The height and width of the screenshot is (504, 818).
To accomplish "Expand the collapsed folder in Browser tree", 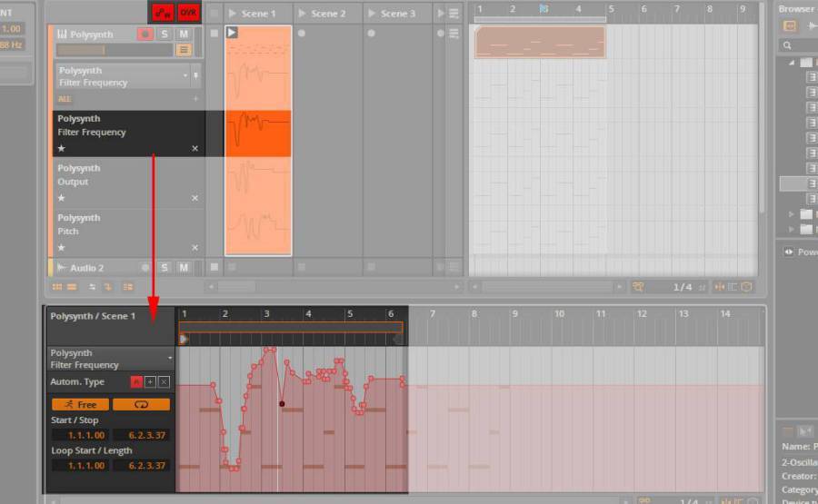I will coord(791,214).
